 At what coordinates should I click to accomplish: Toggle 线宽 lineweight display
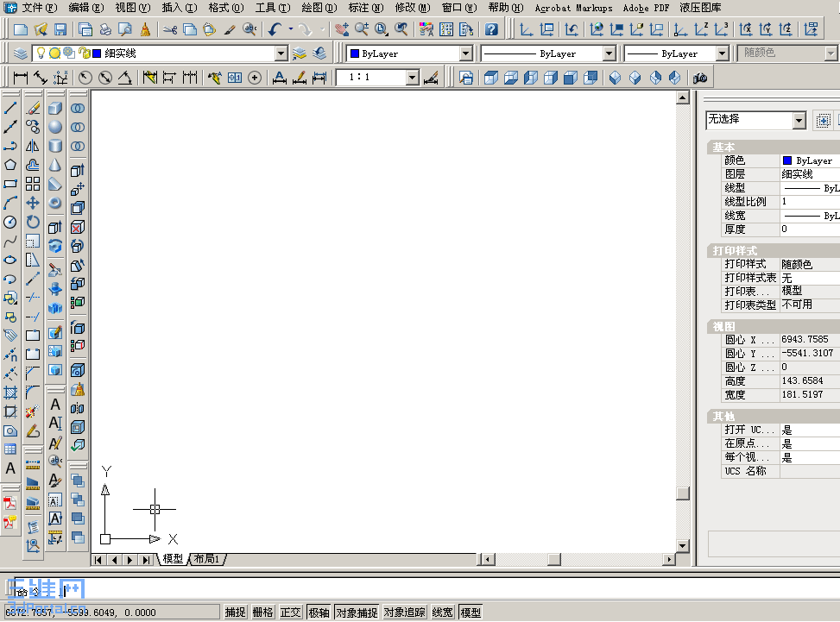pos(443,612)
